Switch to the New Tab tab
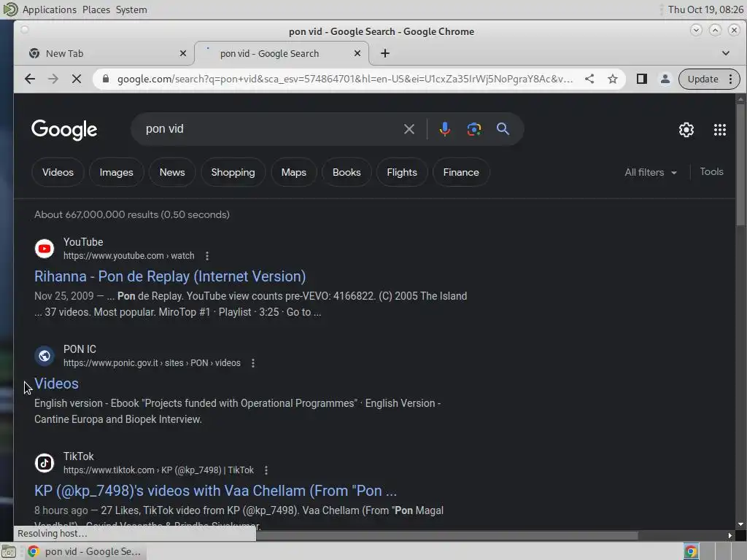This screenshot has height=560, width=747. 104,53
